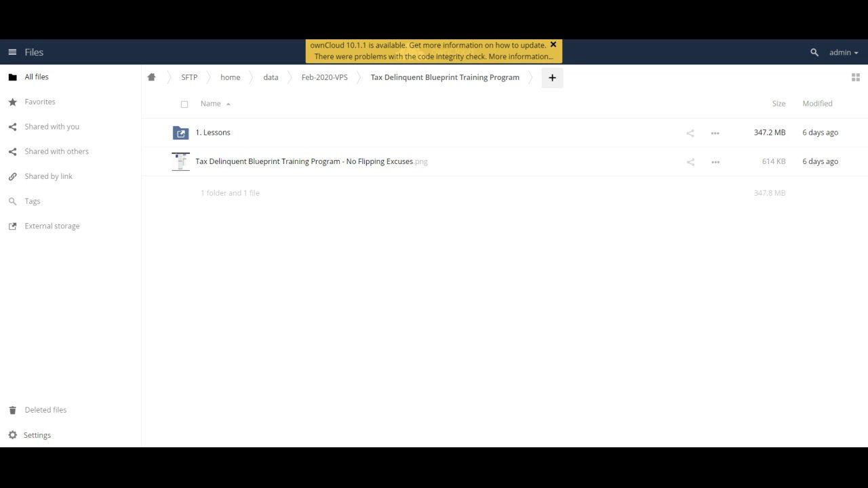Click the plus new file button

552,78
